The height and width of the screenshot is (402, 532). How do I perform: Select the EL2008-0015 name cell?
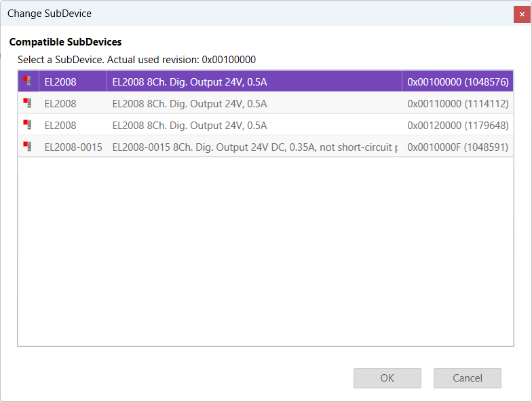(x=73, y=147)
